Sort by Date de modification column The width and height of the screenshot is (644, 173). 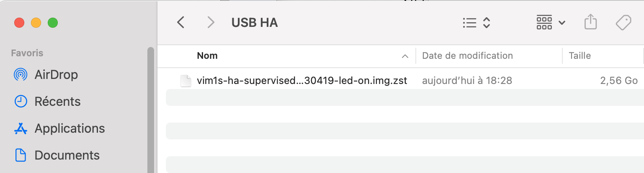467,55
